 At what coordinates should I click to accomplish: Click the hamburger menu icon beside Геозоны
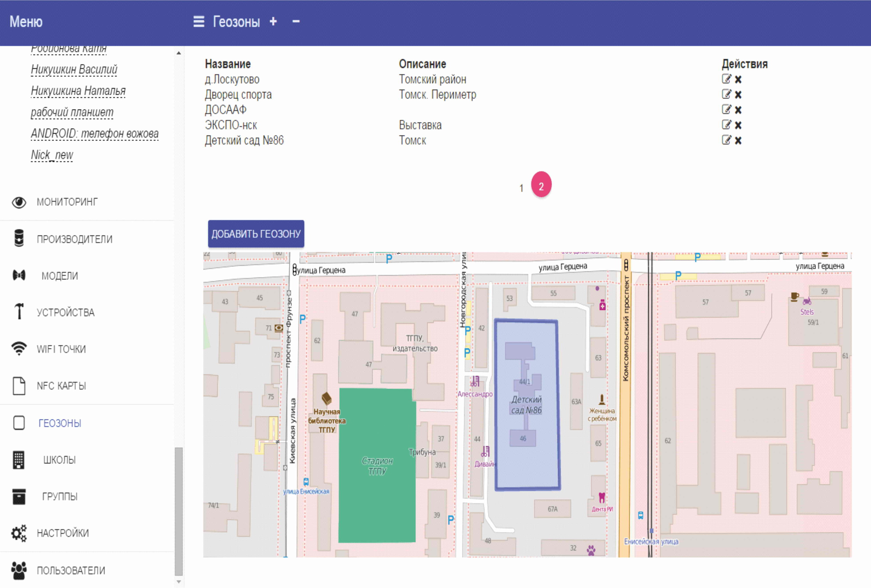[199, 21]
